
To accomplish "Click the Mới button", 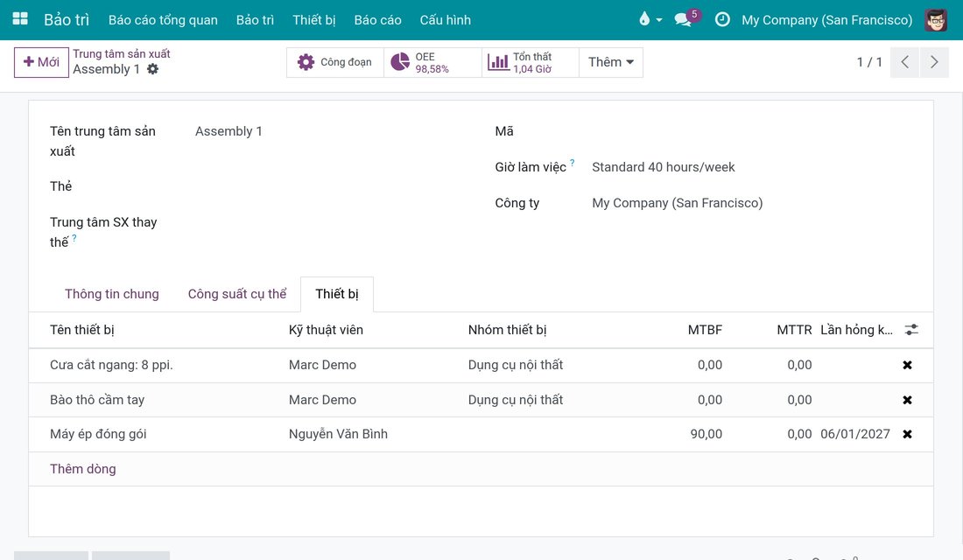I will click(41, 62).
